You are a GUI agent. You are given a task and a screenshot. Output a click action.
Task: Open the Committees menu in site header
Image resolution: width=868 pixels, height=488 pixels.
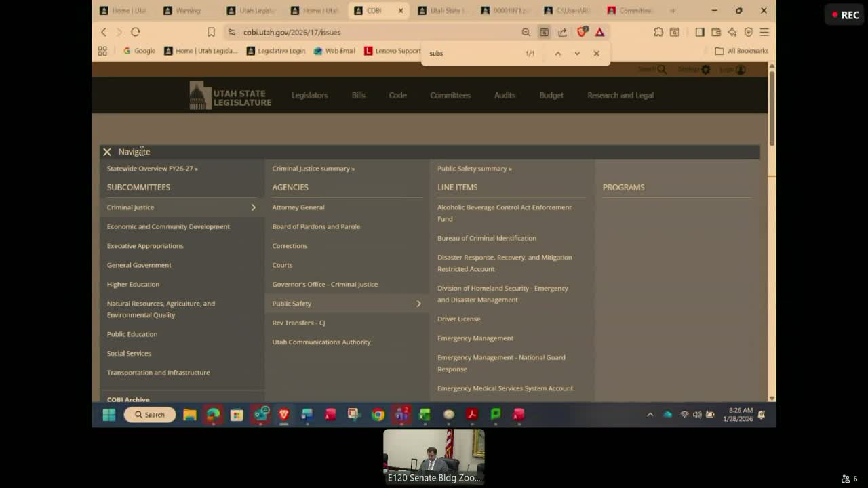coord(450,95)
